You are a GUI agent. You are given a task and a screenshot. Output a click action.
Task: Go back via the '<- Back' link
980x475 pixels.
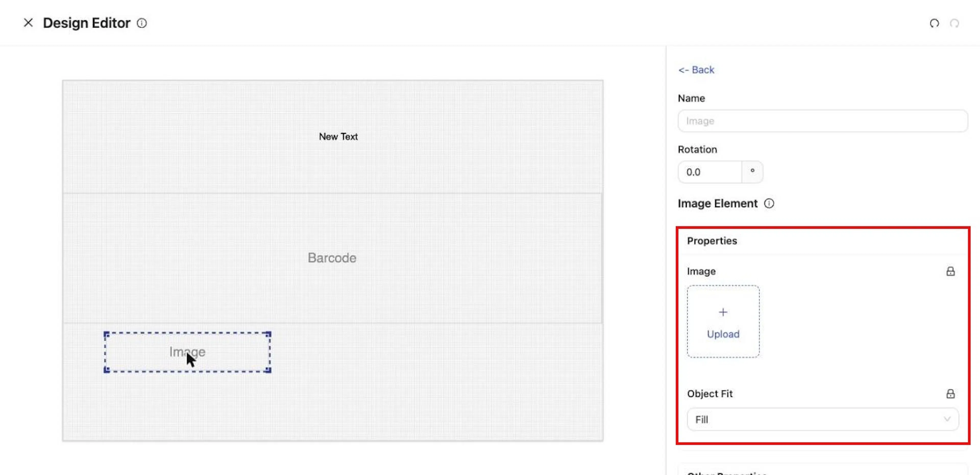696,70
